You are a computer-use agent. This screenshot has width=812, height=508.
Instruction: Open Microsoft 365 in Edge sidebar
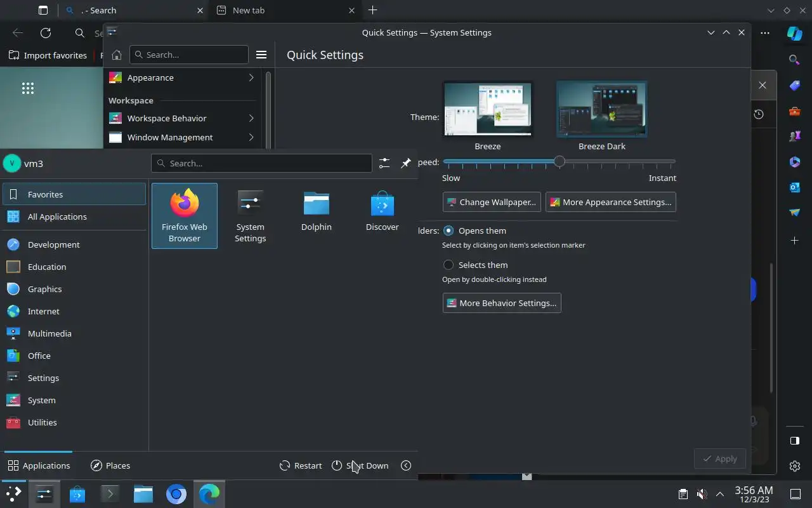coord(795,162)
